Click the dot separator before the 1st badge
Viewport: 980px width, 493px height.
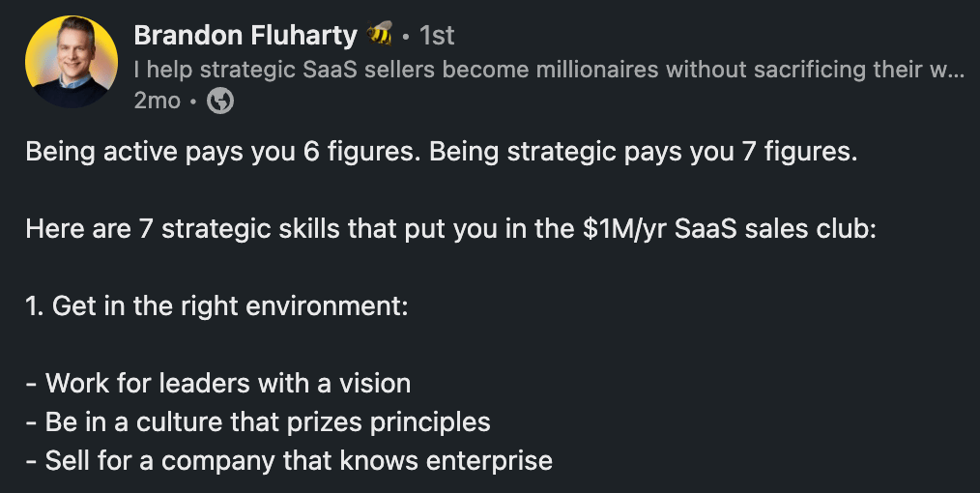pos(407,36)
